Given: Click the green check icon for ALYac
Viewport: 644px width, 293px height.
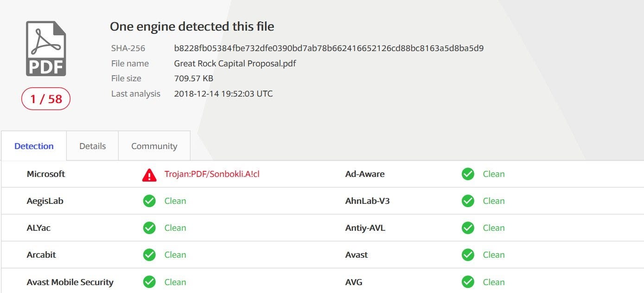Looking at the screenshot, I should [x=149, y=228].
